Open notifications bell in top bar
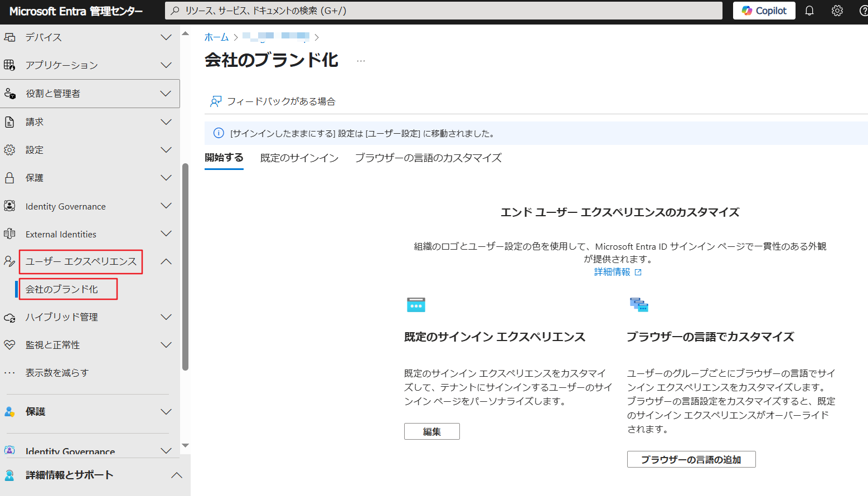This screenshot has width=868, height=496. point(809,11)
